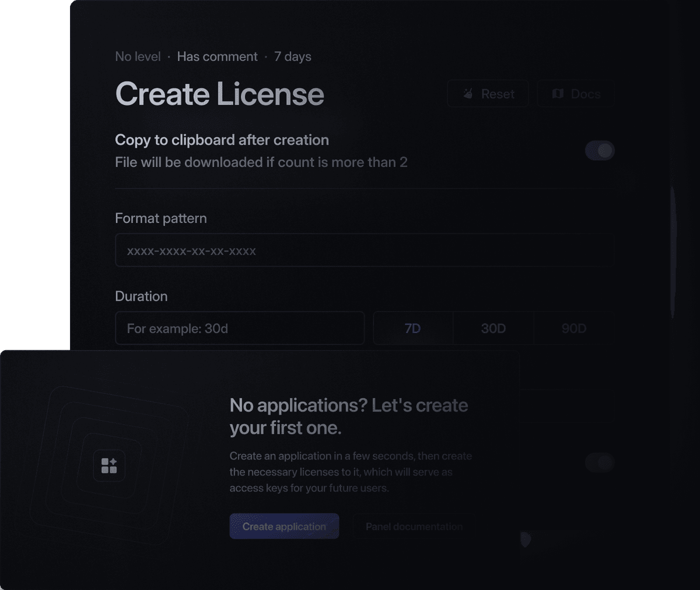
Task: Click into the Duration text field
Action: click(240, 329)
